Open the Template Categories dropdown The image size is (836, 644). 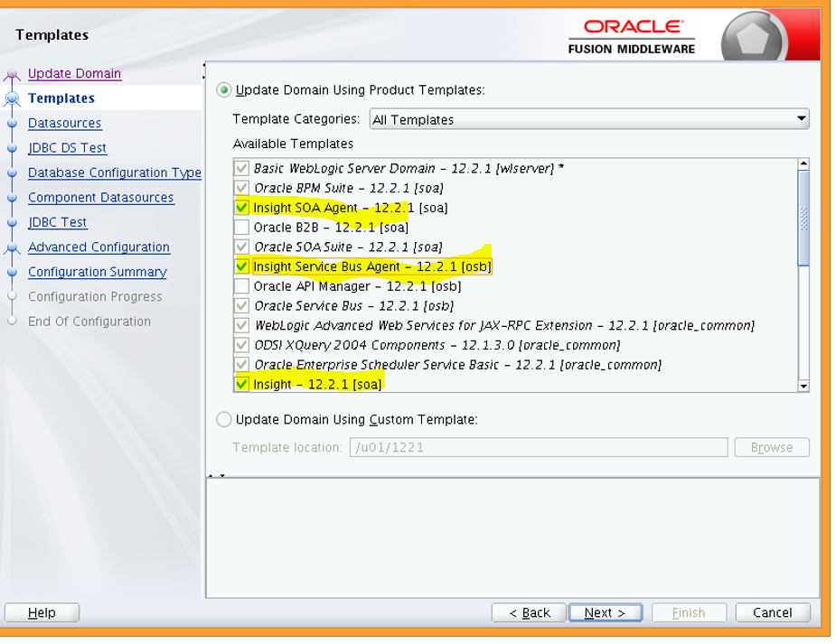589,119
